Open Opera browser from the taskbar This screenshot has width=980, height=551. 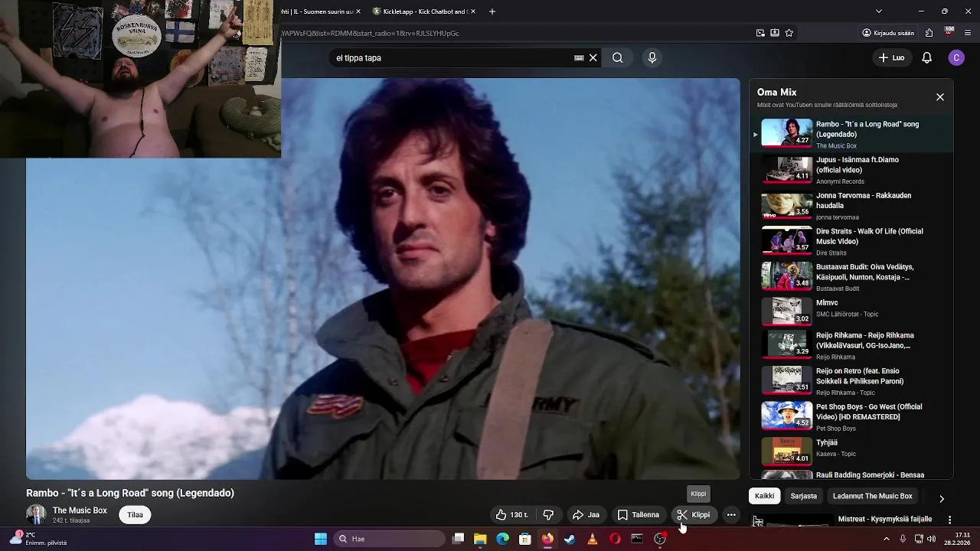[615, 539]
